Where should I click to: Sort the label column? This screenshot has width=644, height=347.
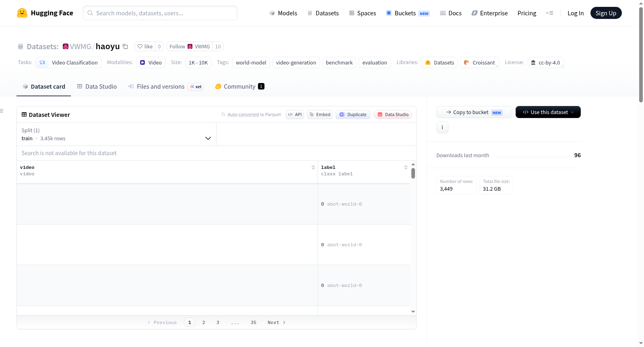(406, 167)
